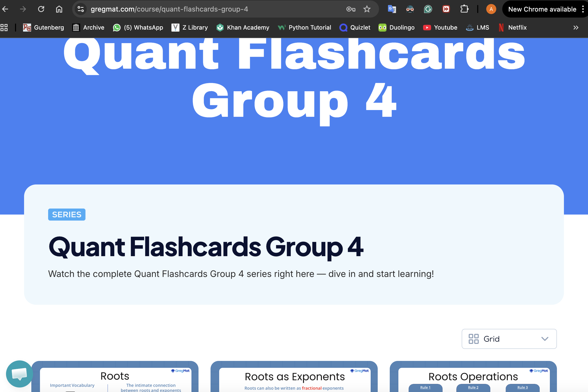Open the orange profile avatar
Viewport: 588px width, 392px height.
pyautogui.click(x=491, y=9)
